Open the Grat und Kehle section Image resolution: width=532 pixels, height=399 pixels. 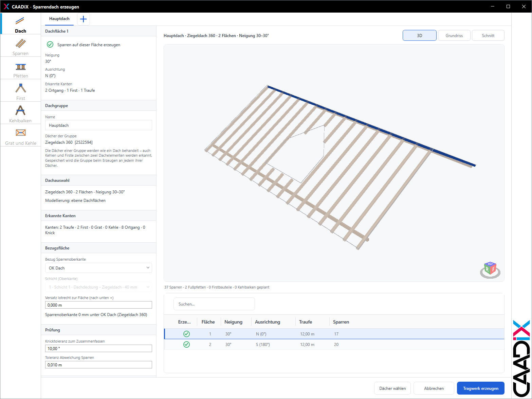click(x=20, y=136)
